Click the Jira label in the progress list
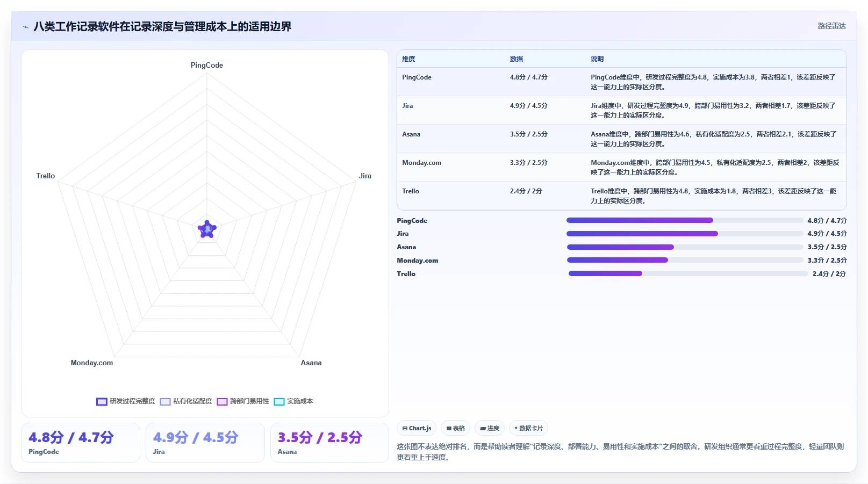Image resolution: width=868 pixels, height=484 pixels. tap(403, 234)
